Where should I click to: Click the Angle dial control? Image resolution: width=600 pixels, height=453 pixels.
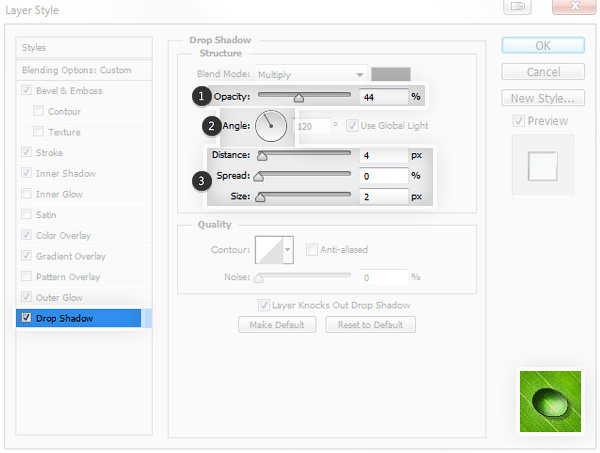click(x=271, y=126)
